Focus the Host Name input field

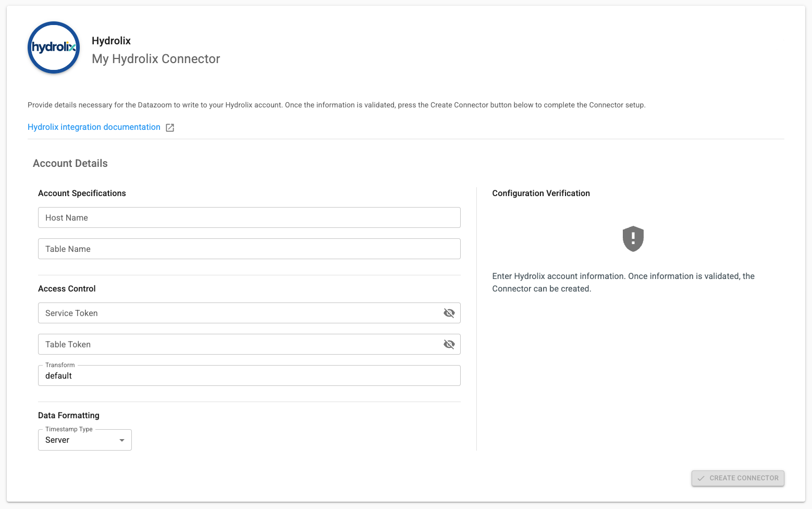(249, 217)
